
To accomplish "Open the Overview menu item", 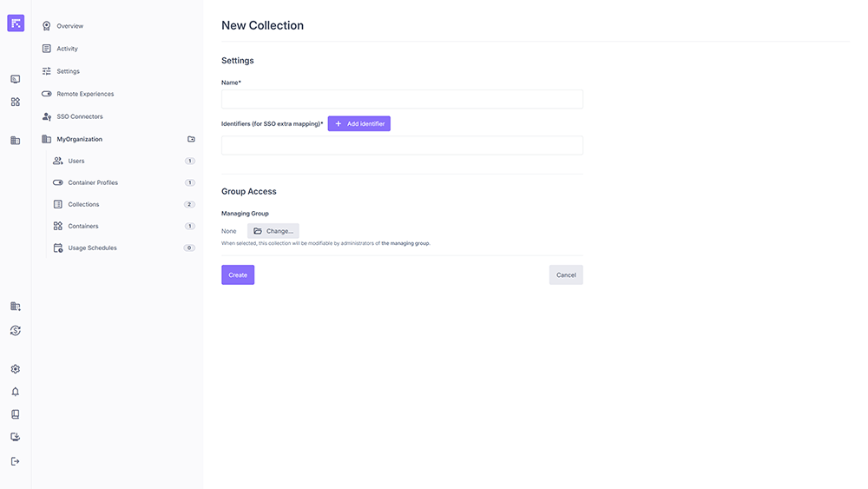I will pyautogui.click(x=69, y=26).
